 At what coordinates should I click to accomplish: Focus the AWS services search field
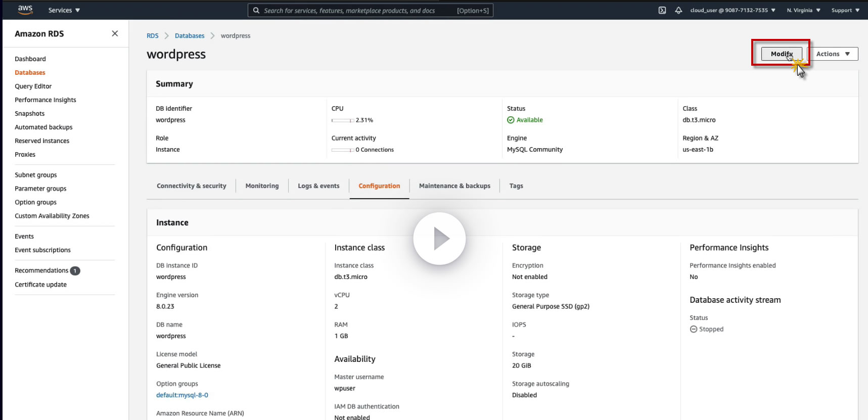point(370,10)
